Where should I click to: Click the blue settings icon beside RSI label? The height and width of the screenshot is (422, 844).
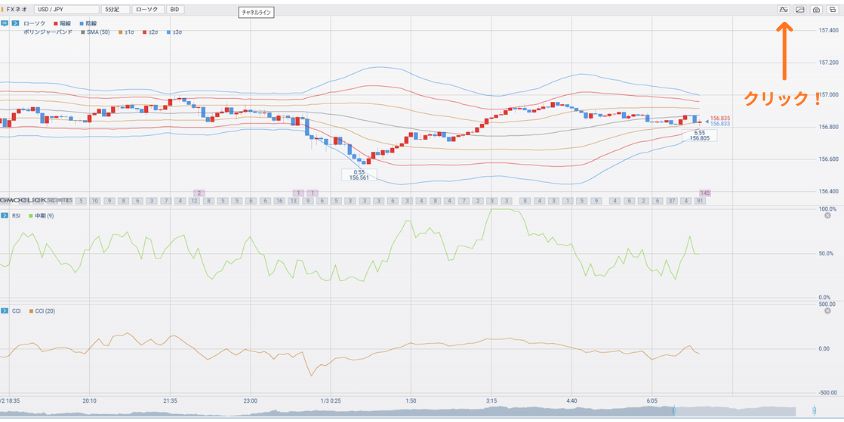click(x=5, y=215)
